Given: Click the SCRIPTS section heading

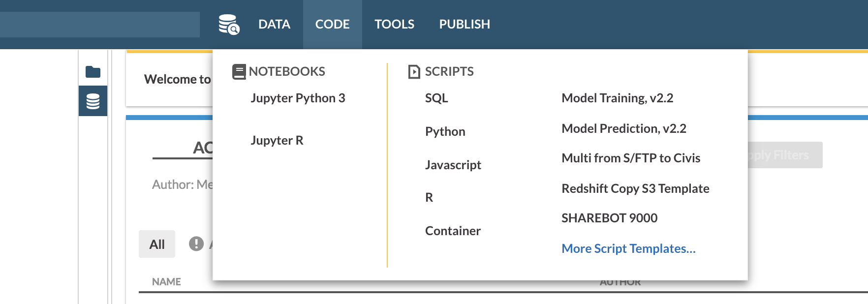Looking at the screenshot, I should click(x=449, y=71).
